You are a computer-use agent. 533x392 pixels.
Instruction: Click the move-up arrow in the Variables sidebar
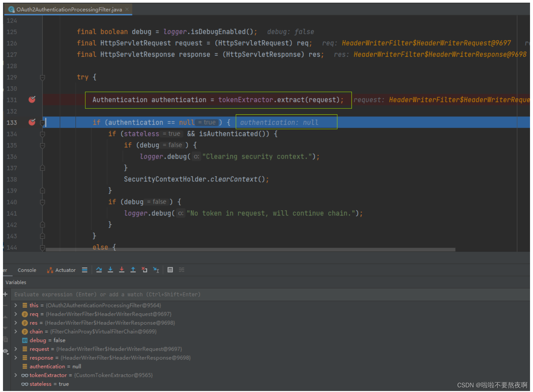coord(5,317)
